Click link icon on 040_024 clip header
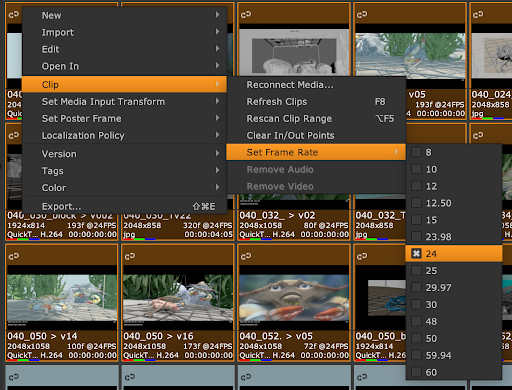 coord(478,15)
